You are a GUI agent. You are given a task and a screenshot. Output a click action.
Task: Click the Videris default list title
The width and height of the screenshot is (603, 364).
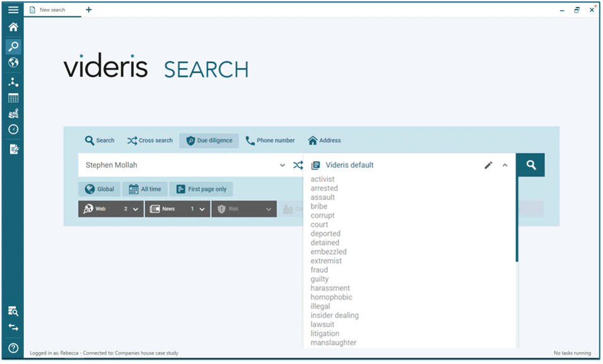[x=349, y=165]
